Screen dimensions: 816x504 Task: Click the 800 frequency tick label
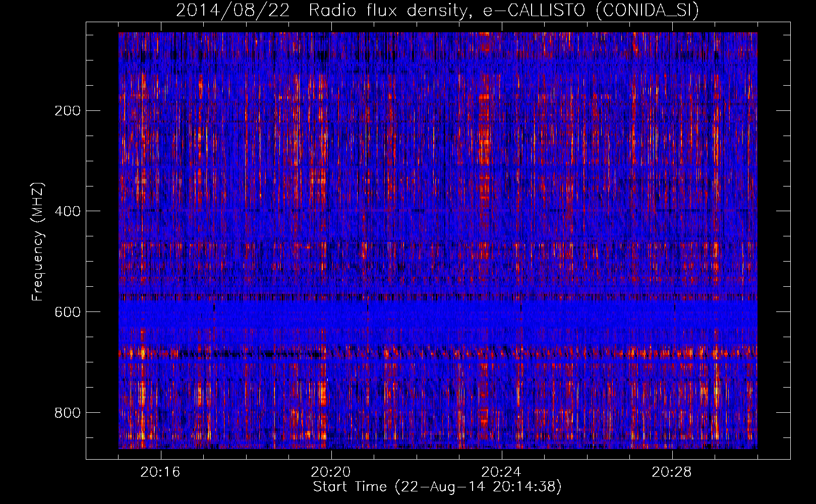[67, 413]
